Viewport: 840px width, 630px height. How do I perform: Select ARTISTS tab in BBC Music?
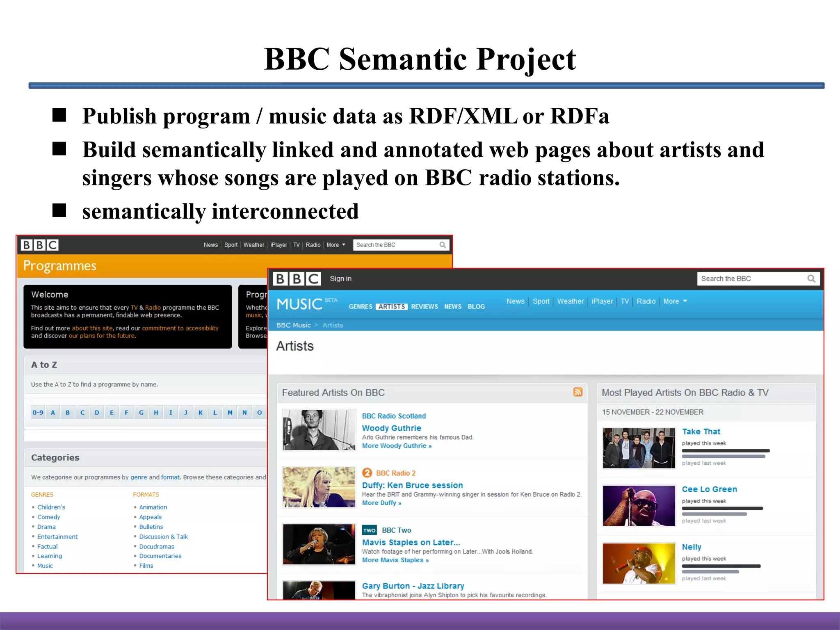[392, 307]
